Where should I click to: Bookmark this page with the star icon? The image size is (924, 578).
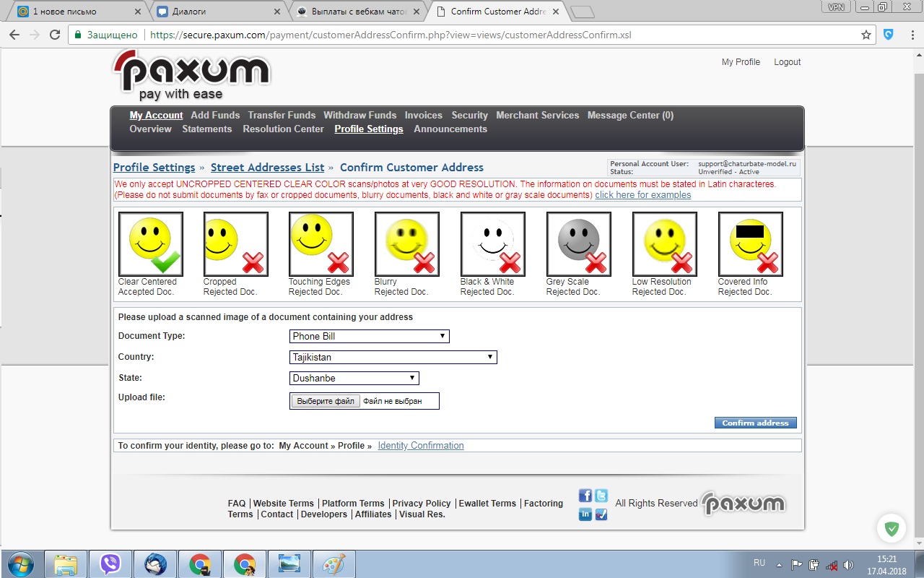pos(866,35)
